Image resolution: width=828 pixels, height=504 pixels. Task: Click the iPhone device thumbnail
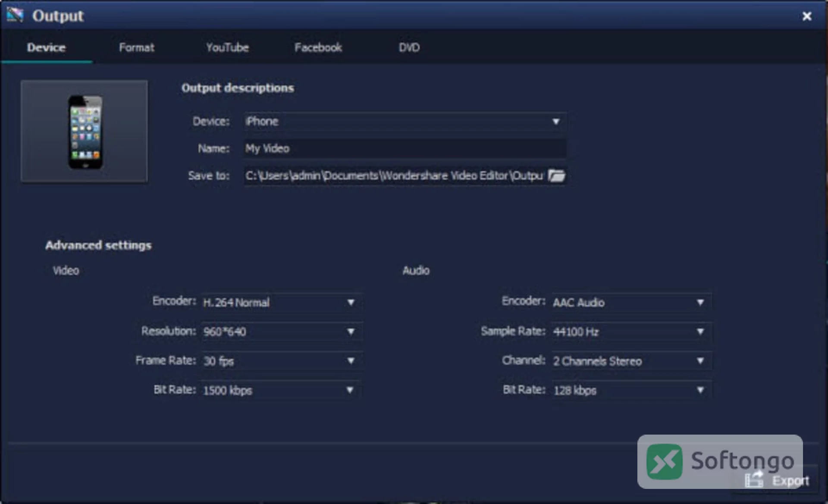85,131
